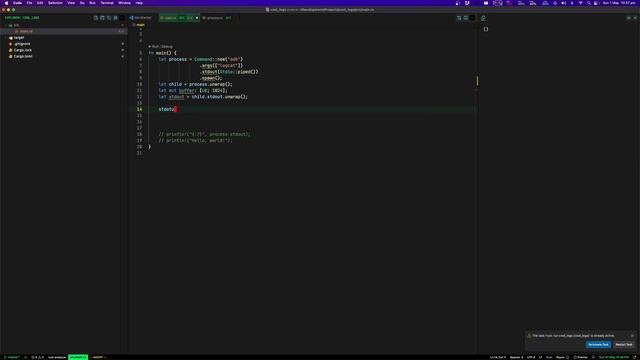
Task: Open the Apple menu
Action: coord(6,3)
